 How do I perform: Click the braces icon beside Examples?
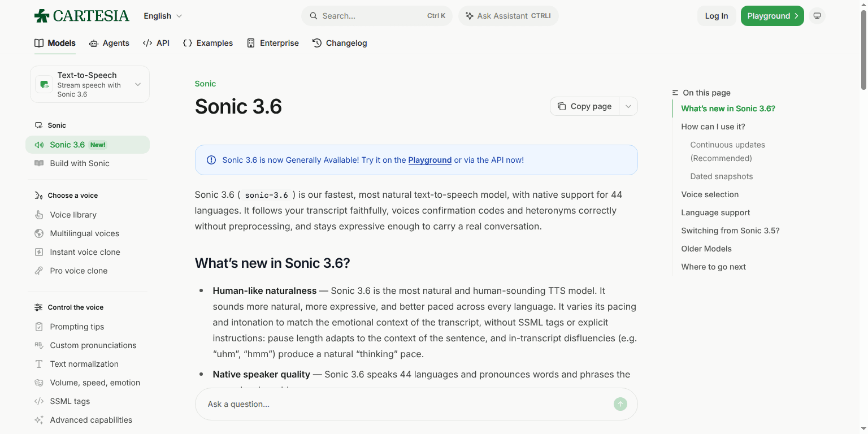coord(188,43)
